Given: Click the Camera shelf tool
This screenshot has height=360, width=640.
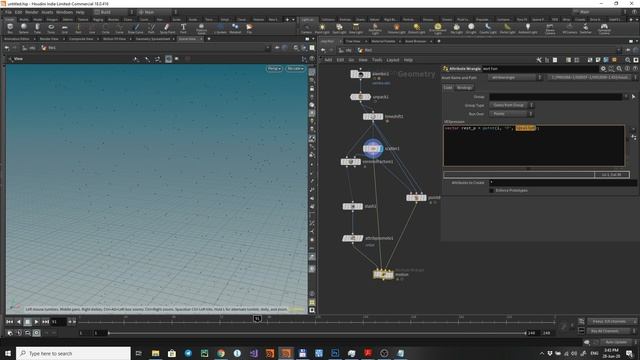Looking at the screenshot, I should coord(306,29).
